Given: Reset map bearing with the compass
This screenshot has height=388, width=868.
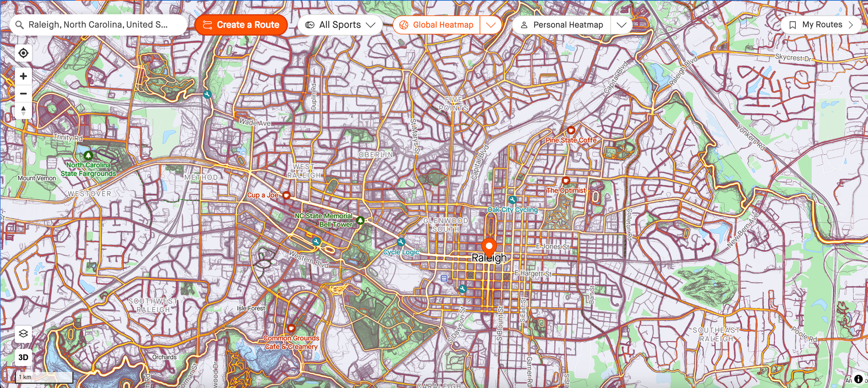Looking at the screenshot, I should pos(23,111).
